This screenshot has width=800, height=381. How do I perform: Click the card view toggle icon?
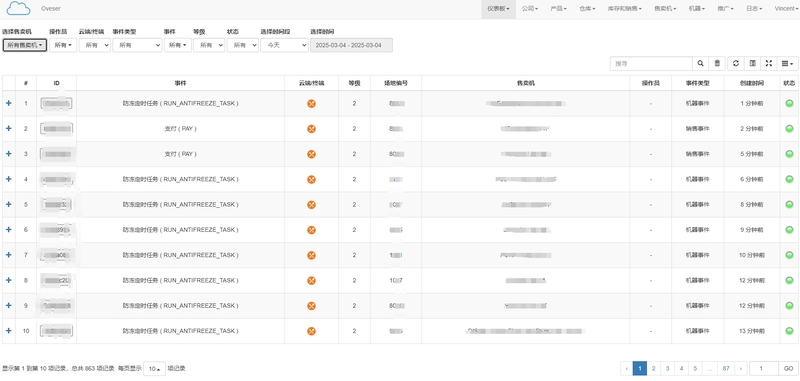[x=753, y=63]
